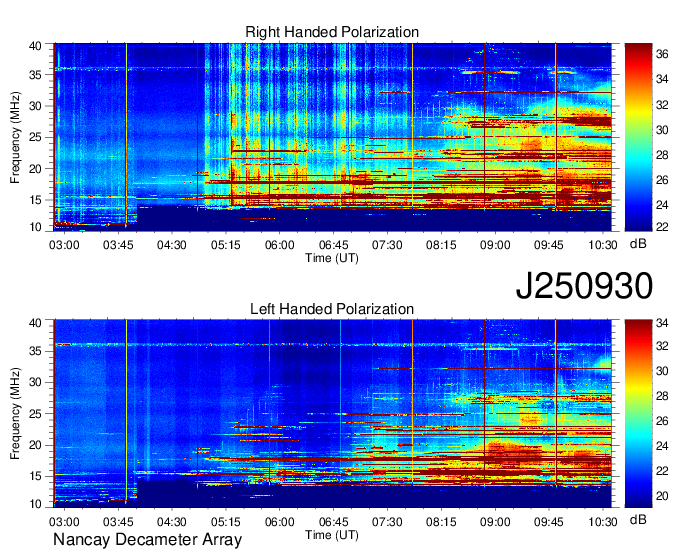Screen dimensions: 680x552
Task: Select the 20 value on lower color scale
Action: pyautogui.click(x=661, y=494)
